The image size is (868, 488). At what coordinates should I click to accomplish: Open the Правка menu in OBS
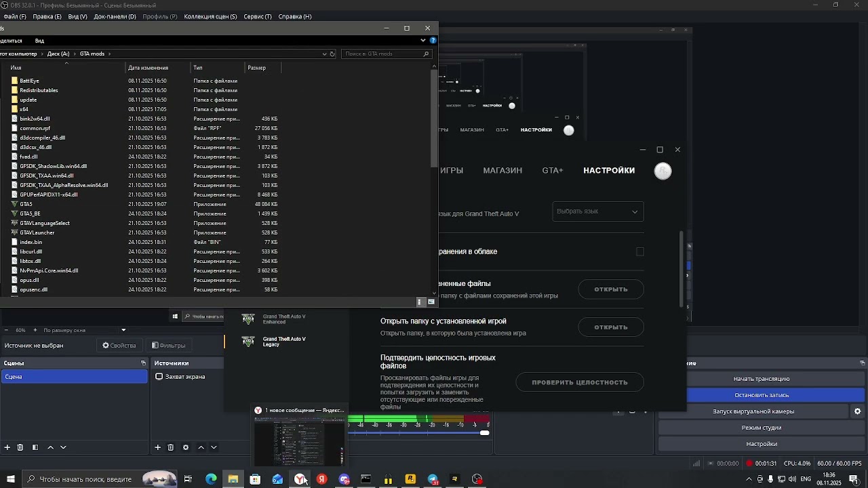click(x=47, y=16)
